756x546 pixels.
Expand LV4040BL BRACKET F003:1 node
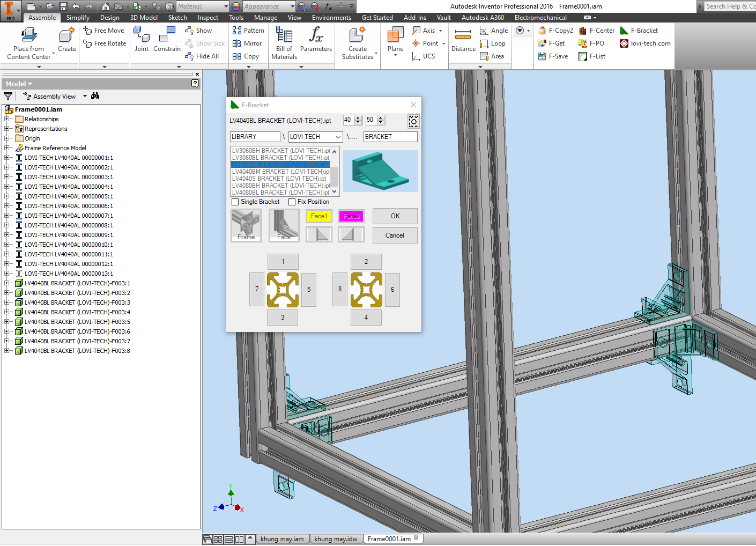8,283
